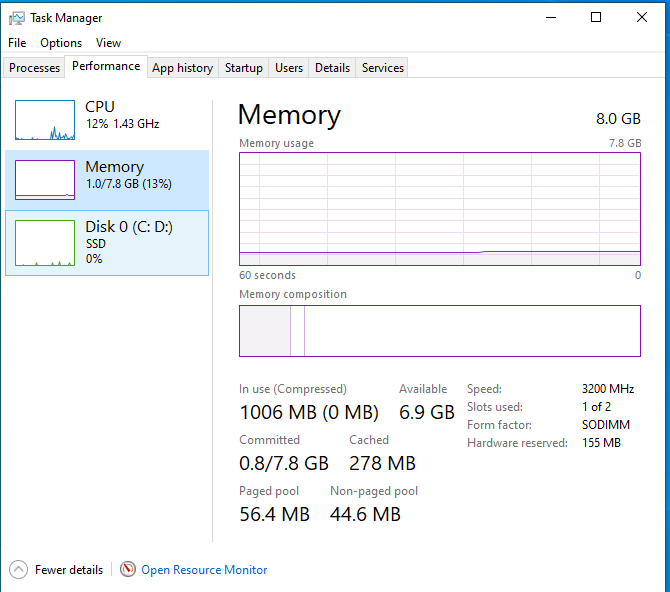Click the Task Manager title bar icon

point(17,18)
